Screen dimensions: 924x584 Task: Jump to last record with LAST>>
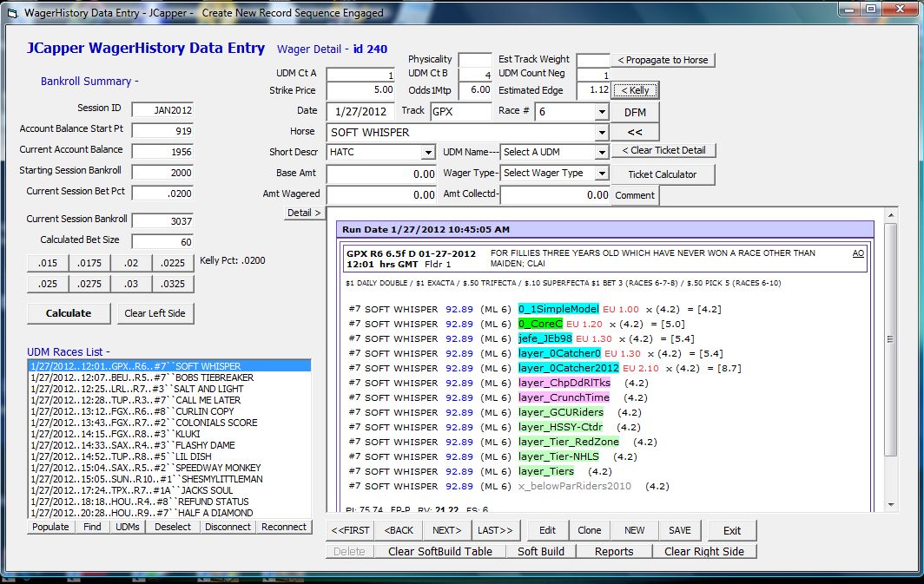coord(495,530)
